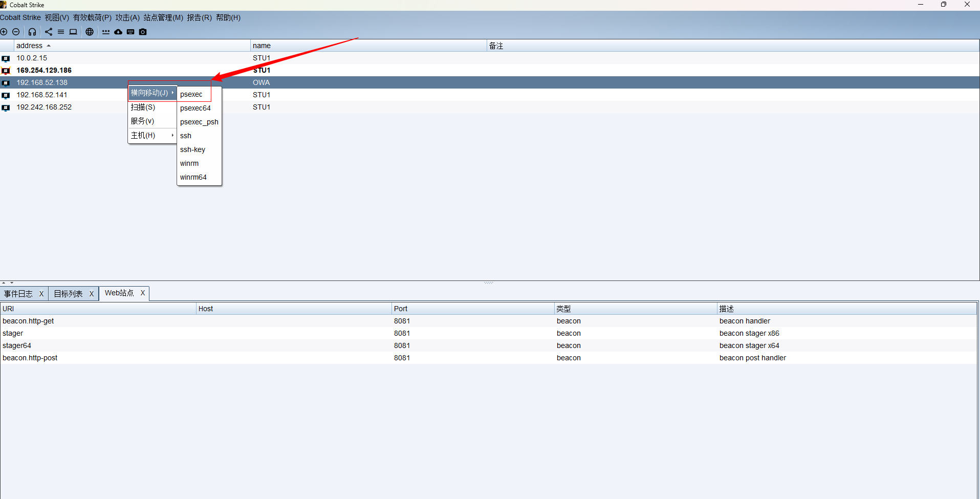Sort by URI column header

(98, 309)
